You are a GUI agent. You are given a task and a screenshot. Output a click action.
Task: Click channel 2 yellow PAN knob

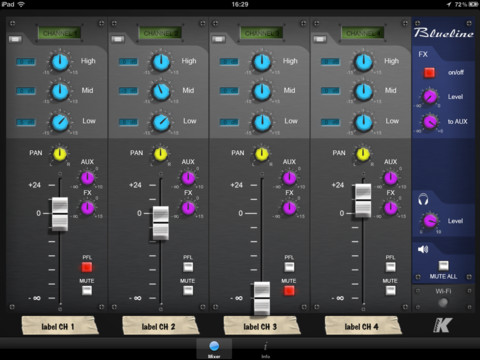point(161,154)
